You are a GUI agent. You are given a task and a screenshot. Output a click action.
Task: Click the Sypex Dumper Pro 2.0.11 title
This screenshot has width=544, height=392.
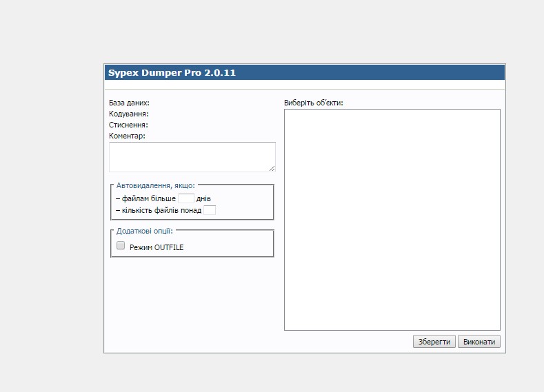172,73
